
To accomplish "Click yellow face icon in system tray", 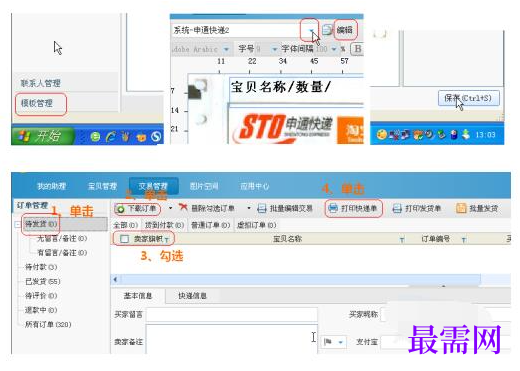I will point(381,135).
